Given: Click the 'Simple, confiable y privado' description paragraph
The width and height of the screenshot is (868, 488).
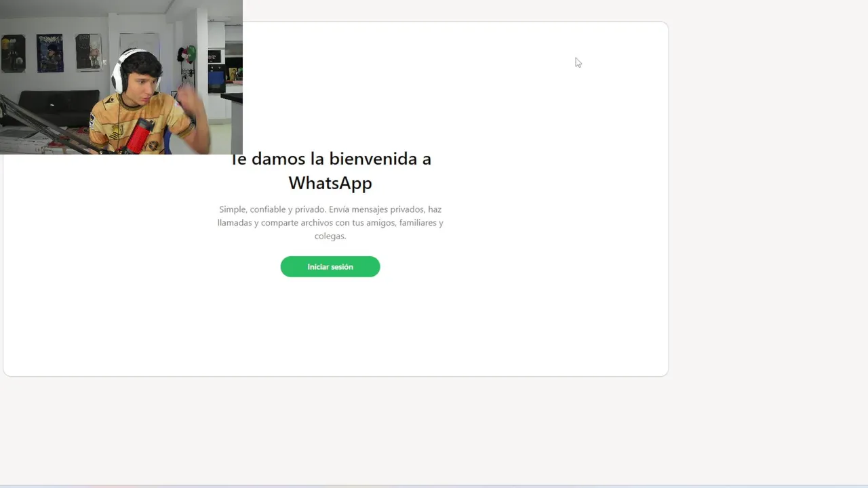Looking at the screenshot, I should (330, 222).
